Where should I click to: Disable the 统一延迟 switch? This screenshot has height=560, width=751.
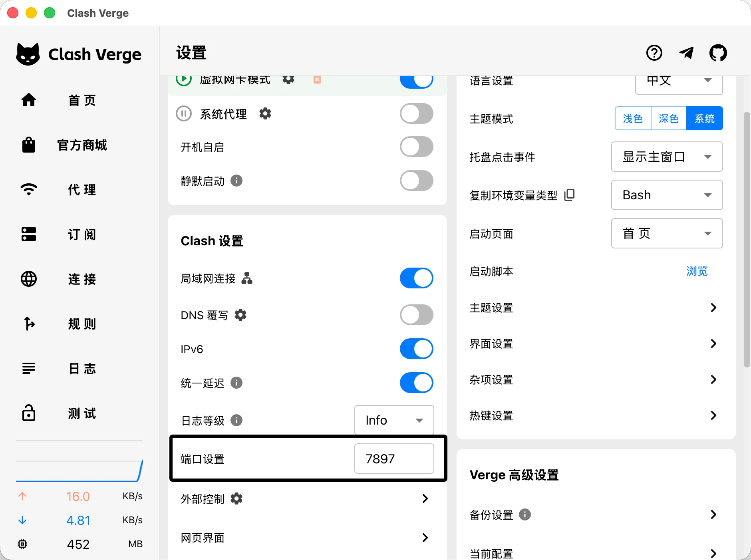pyautogui.click(x=417, y=383)
